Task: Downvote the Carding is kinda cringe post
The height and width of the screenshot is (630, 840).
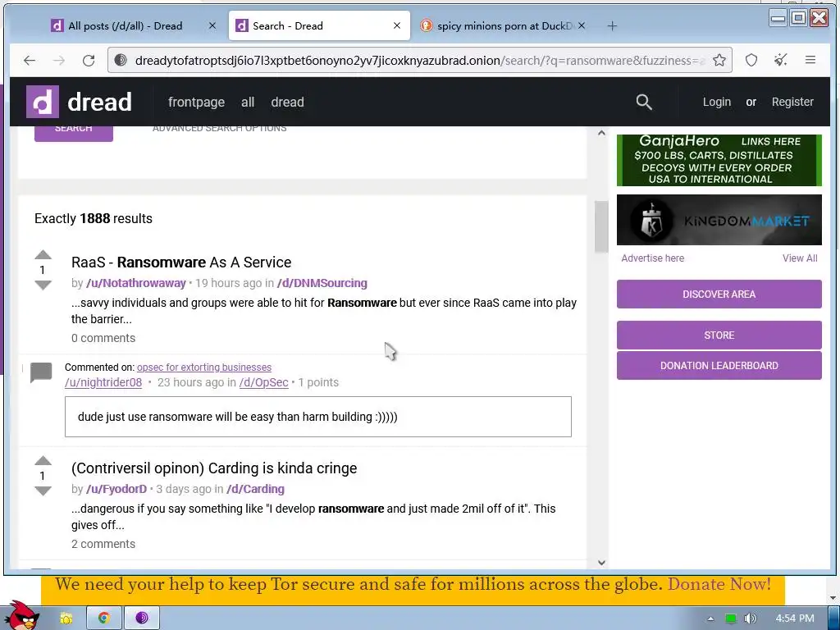Action: (x=43, y=491)
